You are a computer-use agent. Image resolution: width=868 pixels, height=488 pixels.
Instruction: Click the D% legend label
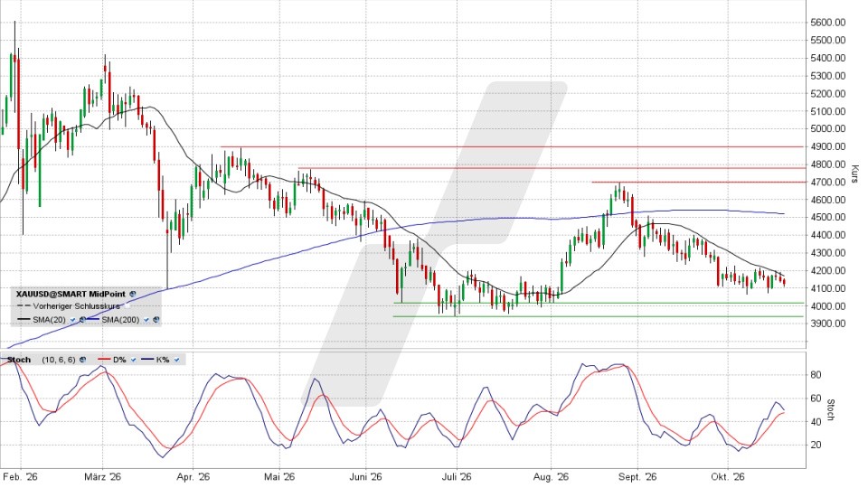coord(119,360)
